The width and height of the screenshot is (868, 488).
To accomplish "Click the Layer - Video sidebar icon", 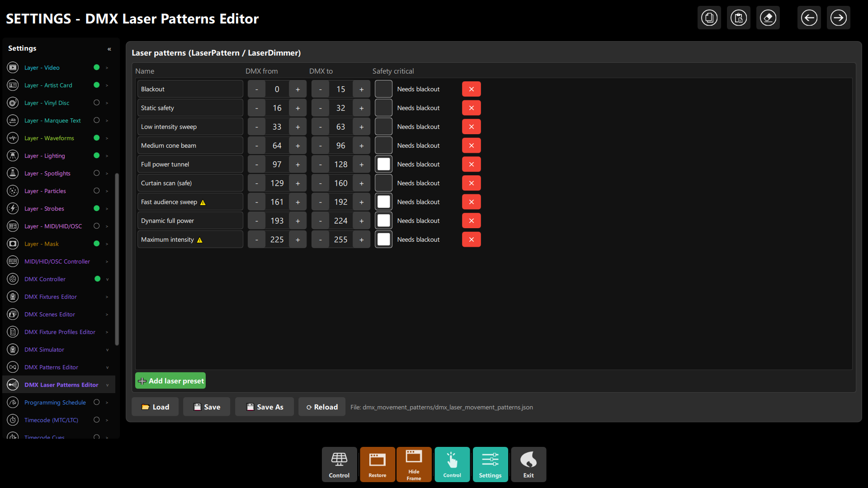I will click(x=13, y=67).
